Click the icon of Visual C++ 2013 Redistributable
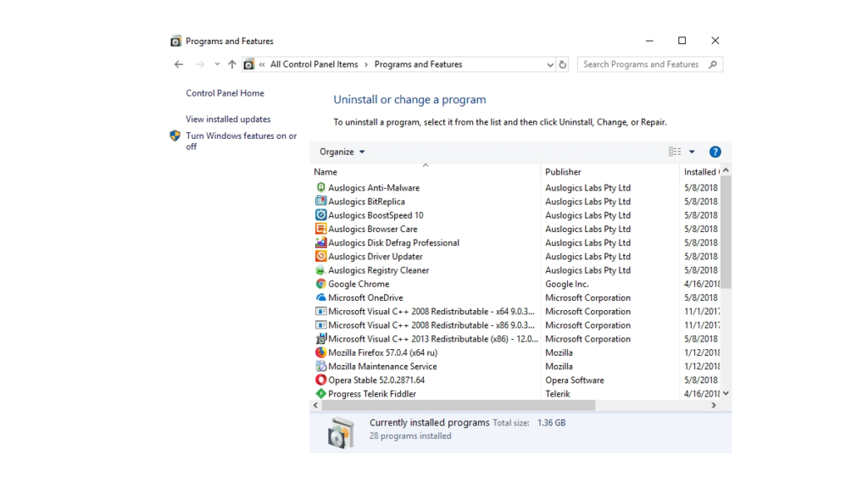 pyautogui.click(x=320, y=339)
